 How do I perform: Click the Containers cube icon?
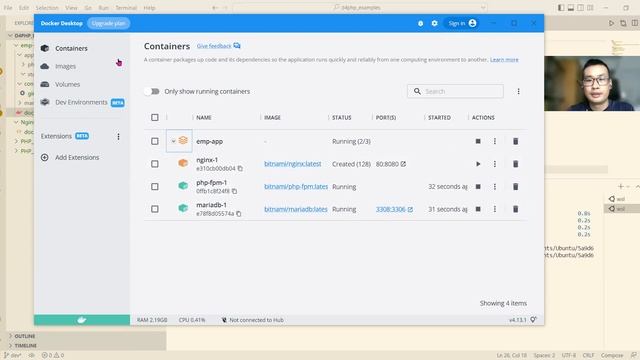pos(45,48)
